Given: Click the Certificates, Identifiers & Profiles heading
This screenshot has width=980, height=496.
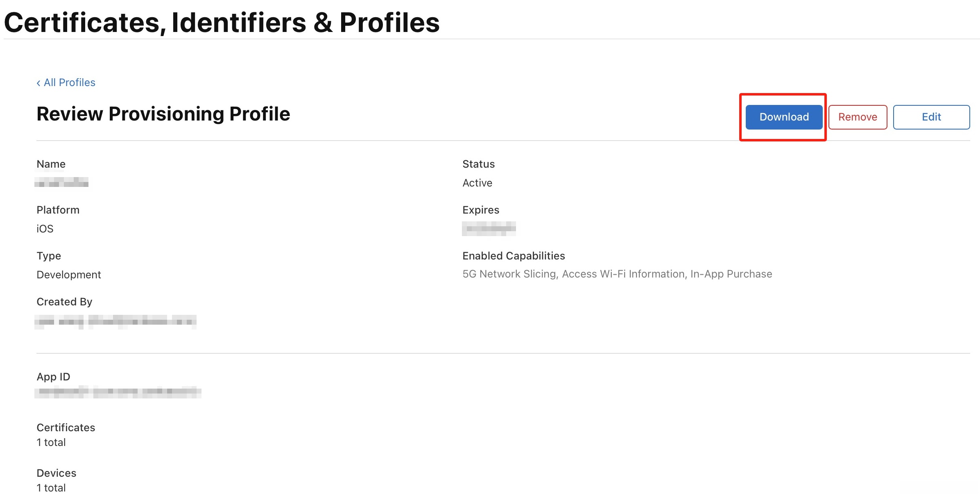Looking at the screenshot, I should pyautogui.click(x=222, y=23).
